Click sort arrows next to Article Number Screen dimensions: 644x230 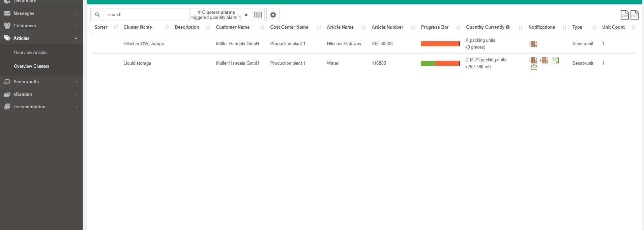(413, 27)
